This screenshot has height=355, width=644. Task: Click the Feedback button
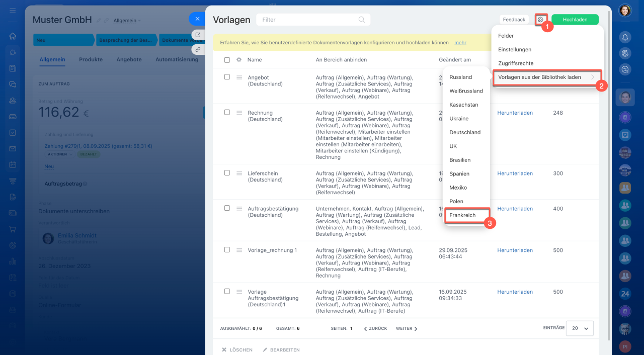[514, 20]
